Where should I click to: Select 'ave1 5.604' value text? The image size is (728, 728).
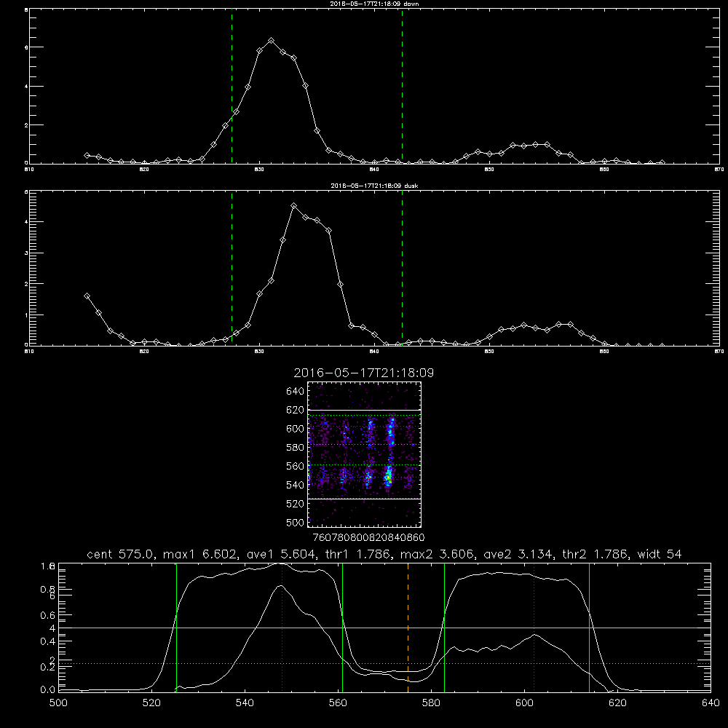(x=281, y=554)
